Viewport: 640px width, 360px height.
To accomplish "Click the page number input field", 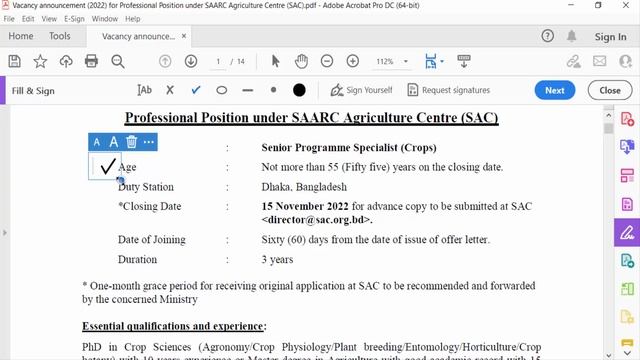I will tap(218, 61).
